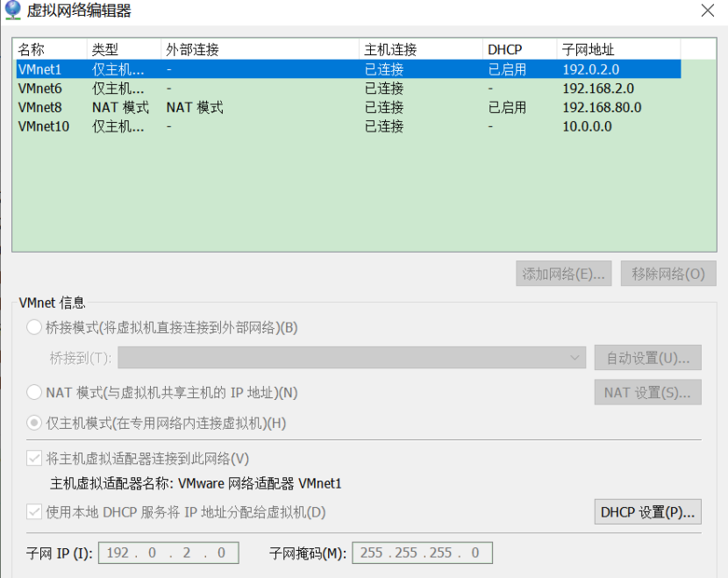
Task: Click subnet address 192.0.2.0 cell
Action: [590, 69]
